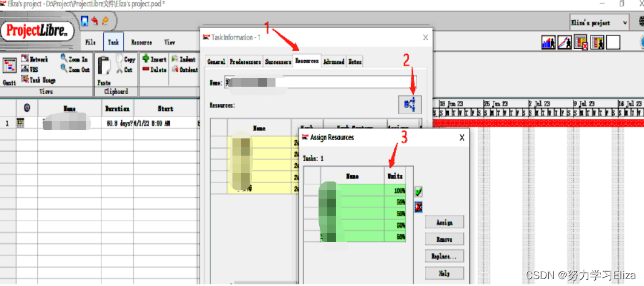Screen dimensions: 644x286
Task: Switch to the General tab
Action: pos(216,61)
